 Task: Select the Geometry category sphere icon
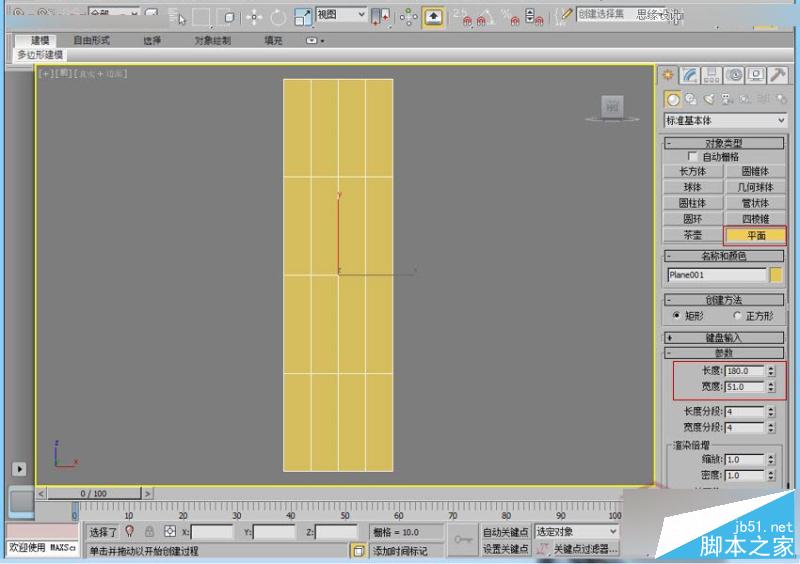(x=673, y=99)
